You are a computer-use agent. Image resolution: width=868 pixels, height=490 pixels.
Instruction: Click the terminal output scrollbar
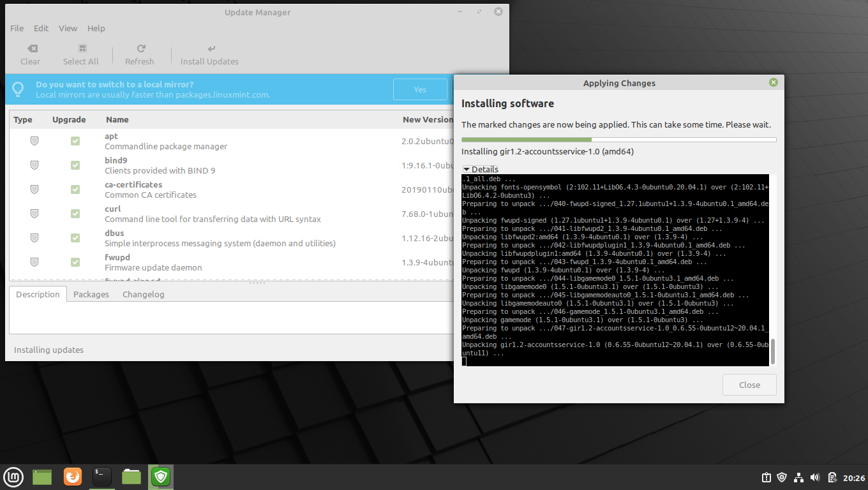coord(773,352)
